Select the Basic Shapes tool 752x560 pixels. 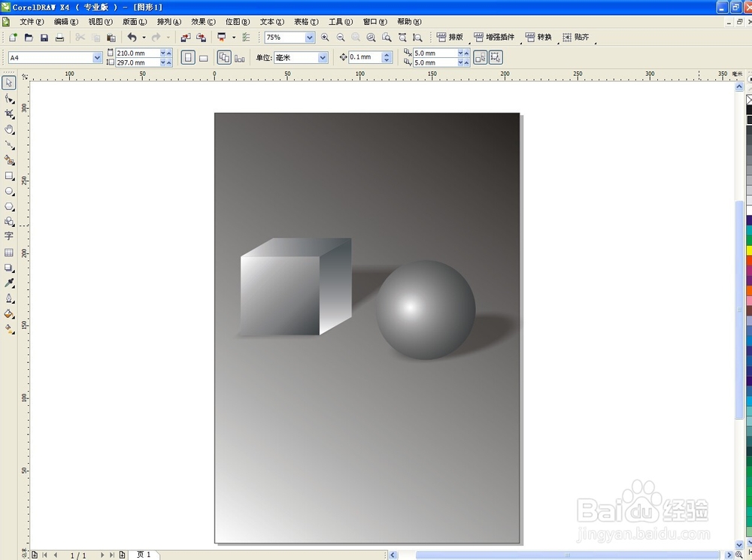[x=9, y=222]
